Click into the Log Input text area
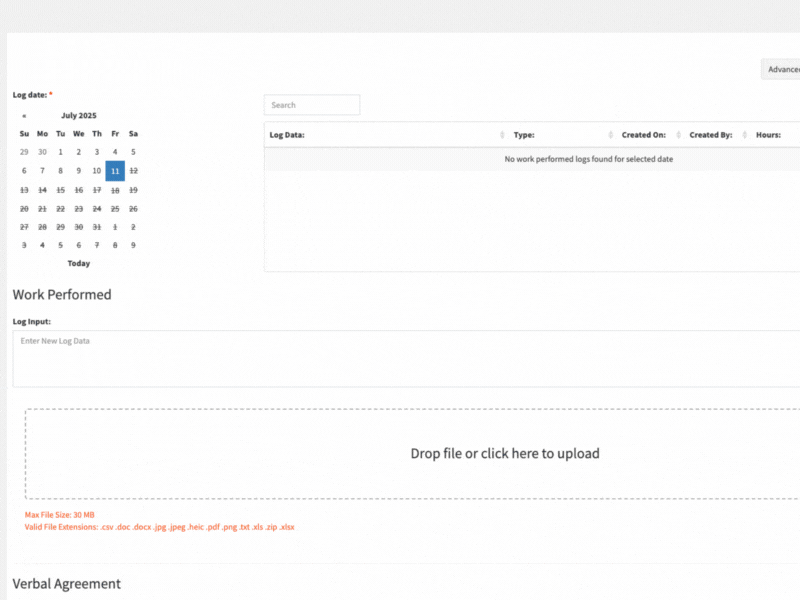The height and width of the screenshot is (600, 800). [406, 359]
